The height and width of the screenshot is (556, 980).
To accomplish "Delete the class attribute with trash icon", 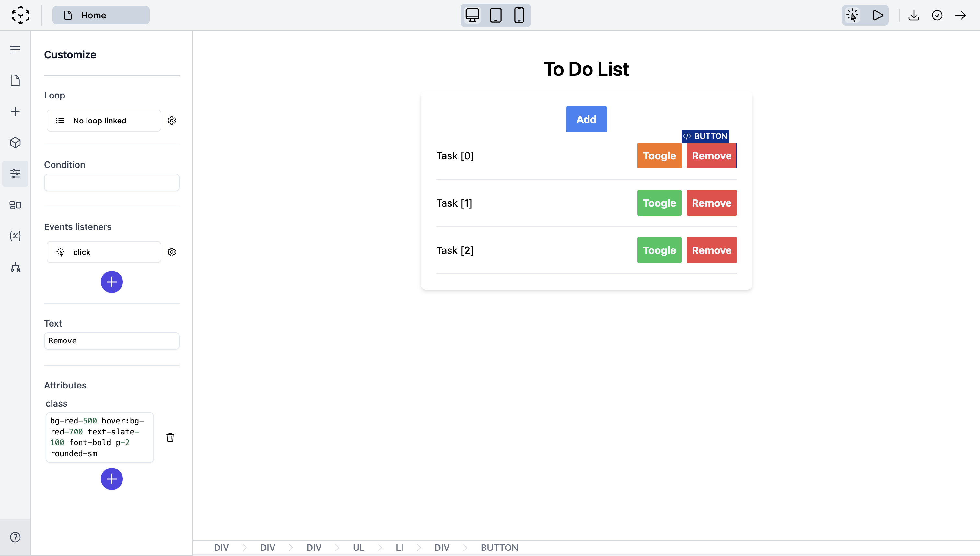I will pos(170,438).
